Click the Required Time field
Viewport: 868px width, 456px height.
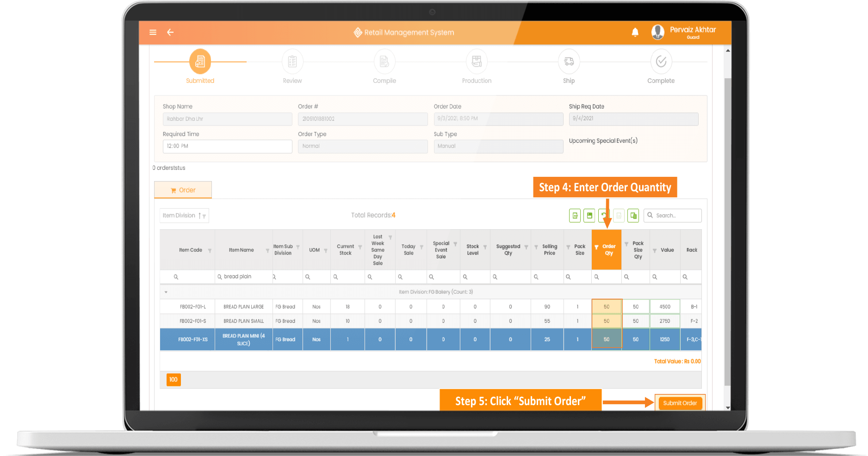[227, 146]
